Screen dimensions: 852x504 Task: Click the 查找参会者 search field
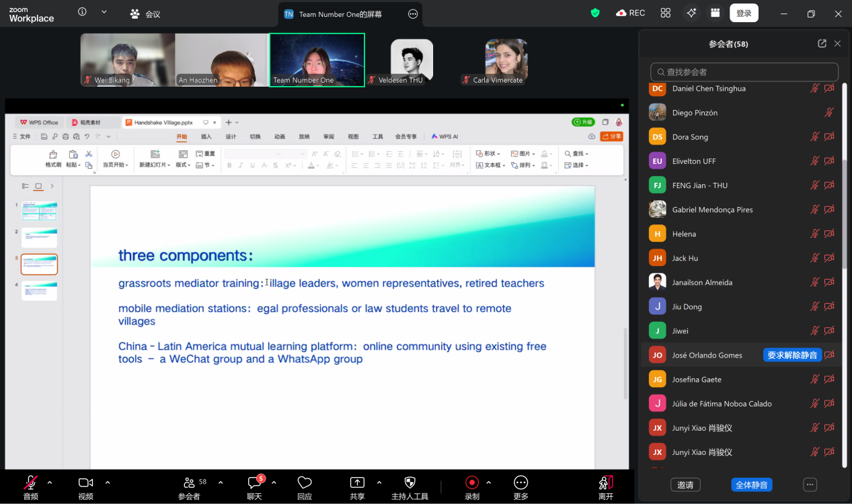744,72
